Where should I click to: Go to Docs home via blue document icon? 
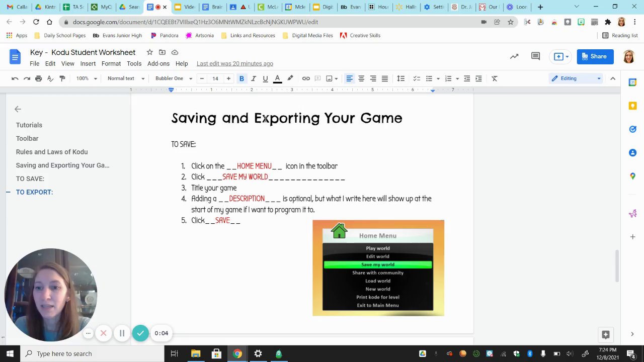(x=15, y=57)
